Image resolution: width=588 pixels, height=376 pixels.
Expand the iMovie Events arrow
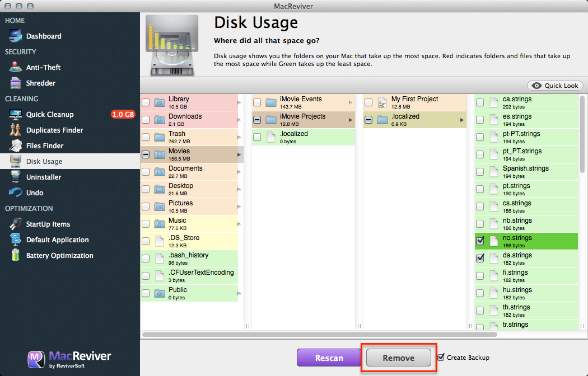[x=351, y=102]
